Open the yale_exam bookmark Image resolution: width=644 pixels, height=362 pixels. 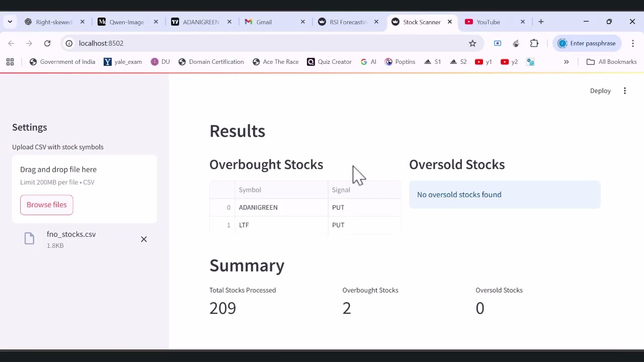123,62
